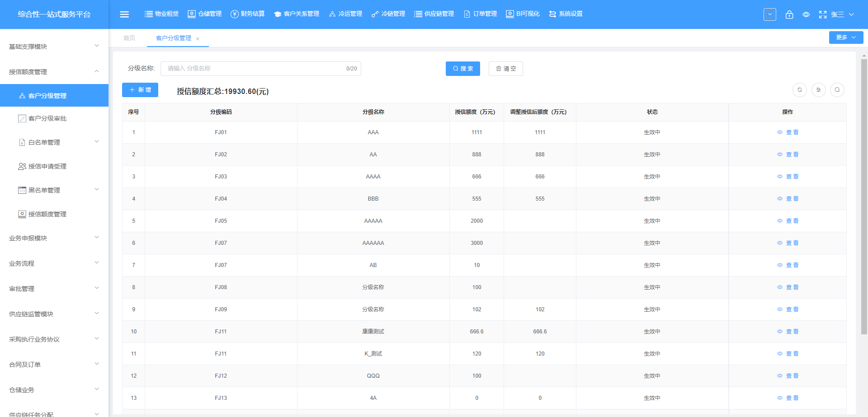Image resolution: width=868 pixels, height=417 pixels.
Task: Click the refresh table icon
Action: tap(800, 90)
